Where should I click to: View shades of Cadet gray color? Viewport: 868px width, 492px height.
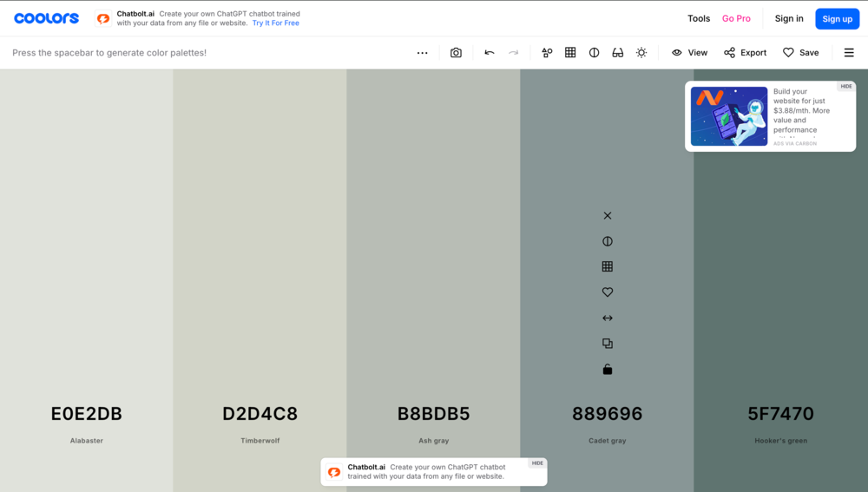tap(608, 267)
